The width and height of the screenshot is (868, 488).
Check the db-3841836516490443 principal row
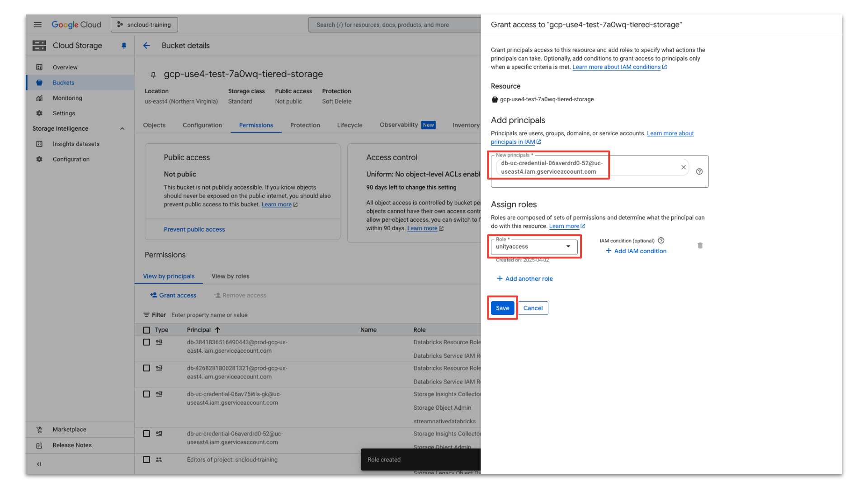click(146, 342)
